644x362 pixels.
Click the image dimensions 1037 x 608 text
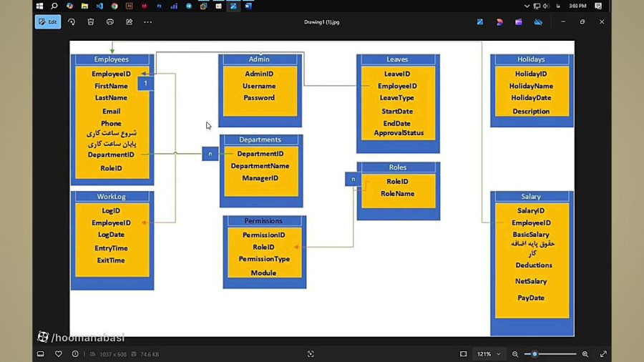pyautogui.click(x=113, y=354)
